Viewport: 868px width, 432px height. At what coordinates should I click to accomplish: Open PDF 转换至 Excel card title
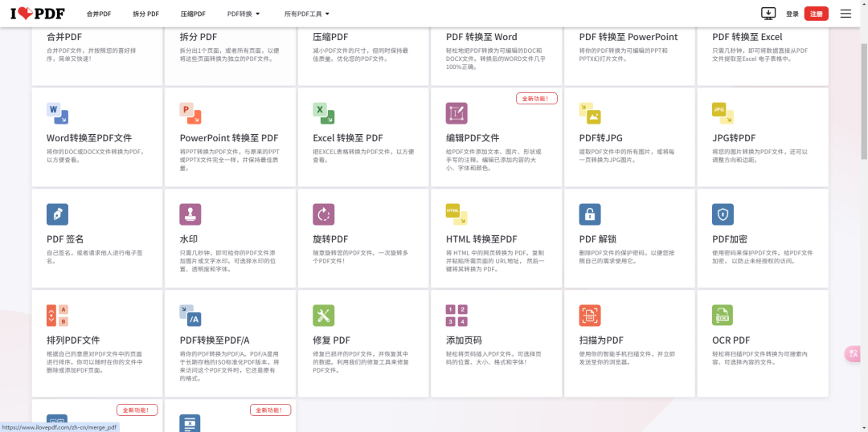coord(747,37)
